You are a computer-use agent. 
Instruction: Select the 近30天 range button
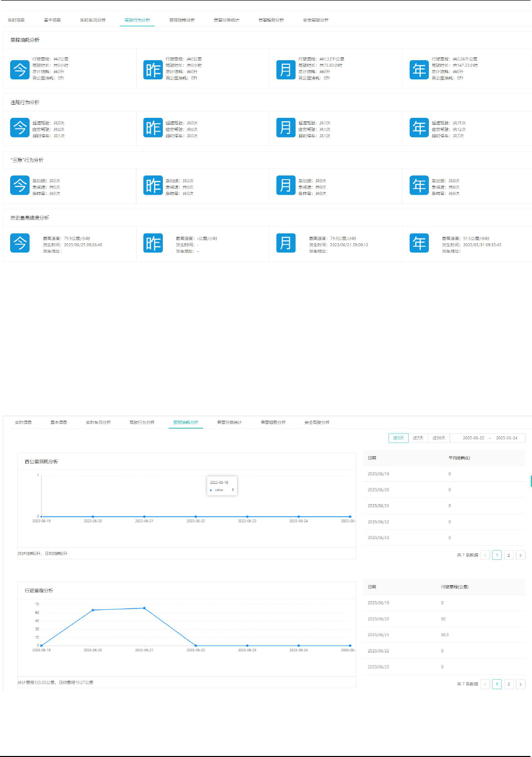[x=439, y=438]
